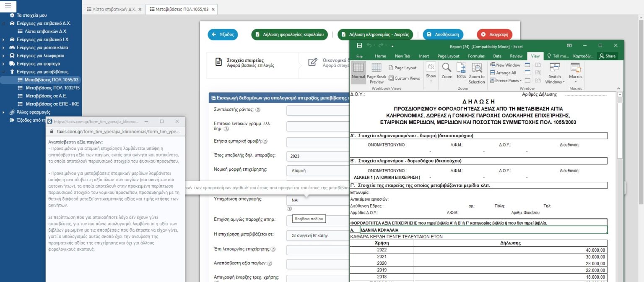The image size is (644, 282).
Task: Open the Νομική μορφή επιχείρησης combo box
Action: tap(318, 171)
